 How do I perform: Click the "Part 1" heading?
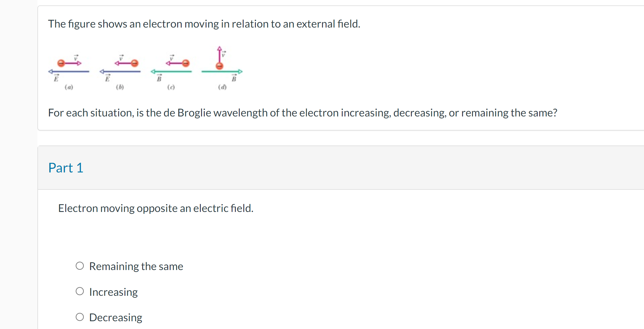[x=66, y=168]
